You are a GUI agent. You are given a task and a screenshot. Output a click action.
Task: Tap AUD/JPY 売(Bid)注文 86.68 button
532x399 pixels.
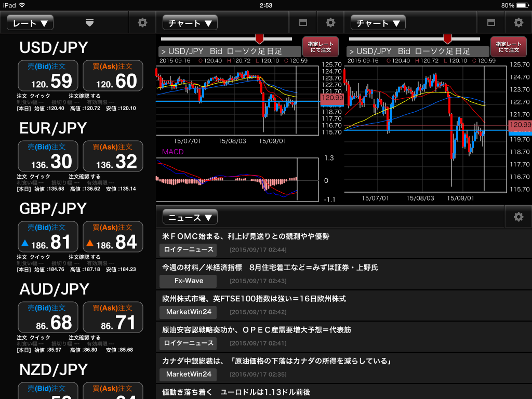(48, 317)
